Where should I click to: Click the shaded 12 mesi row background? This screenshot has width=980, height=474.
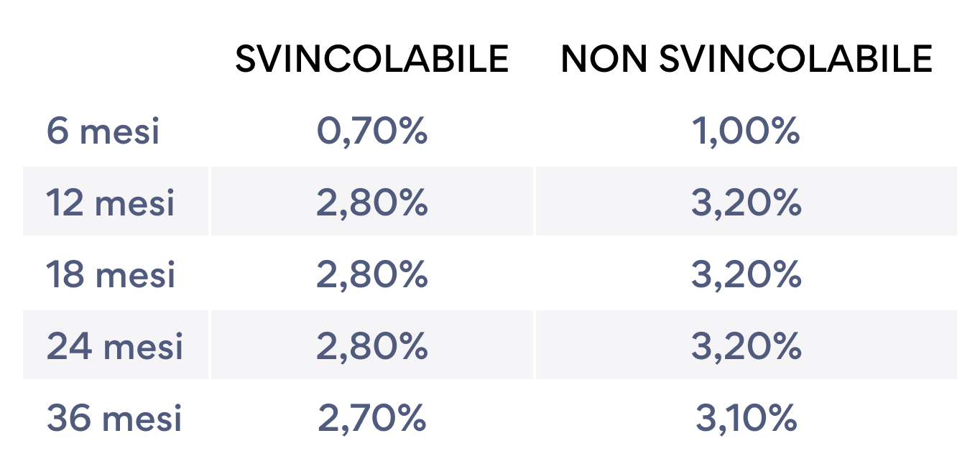(490, 201)
